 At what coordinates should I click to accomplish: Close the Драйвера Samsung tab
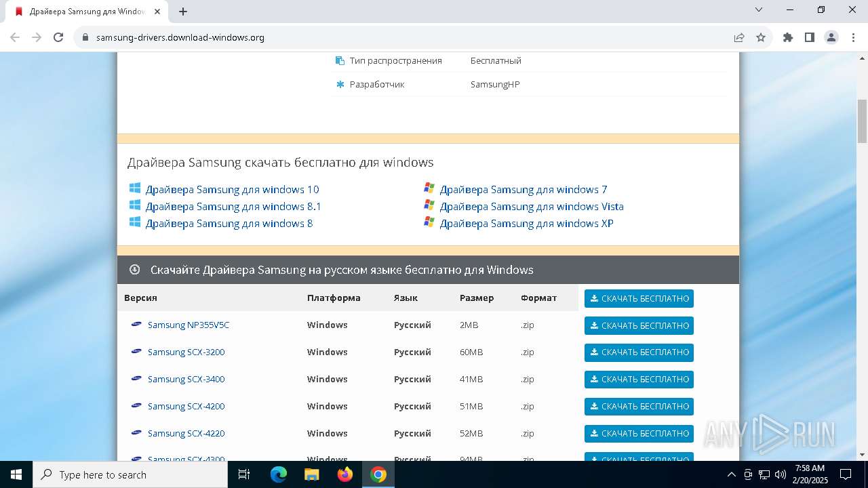157,12
